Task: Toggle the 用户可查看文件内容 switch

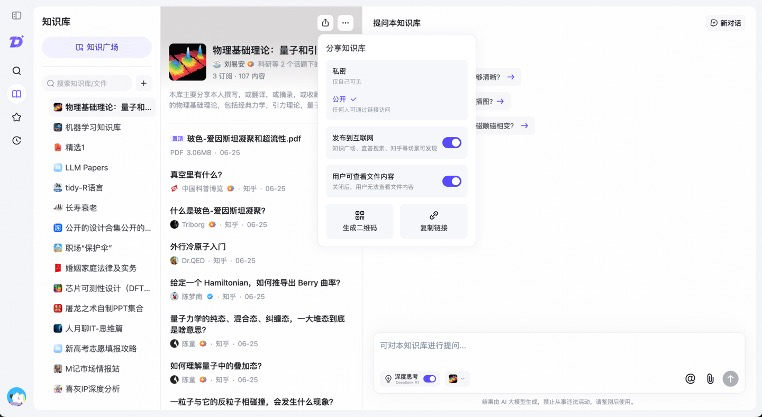Action: 451,181
